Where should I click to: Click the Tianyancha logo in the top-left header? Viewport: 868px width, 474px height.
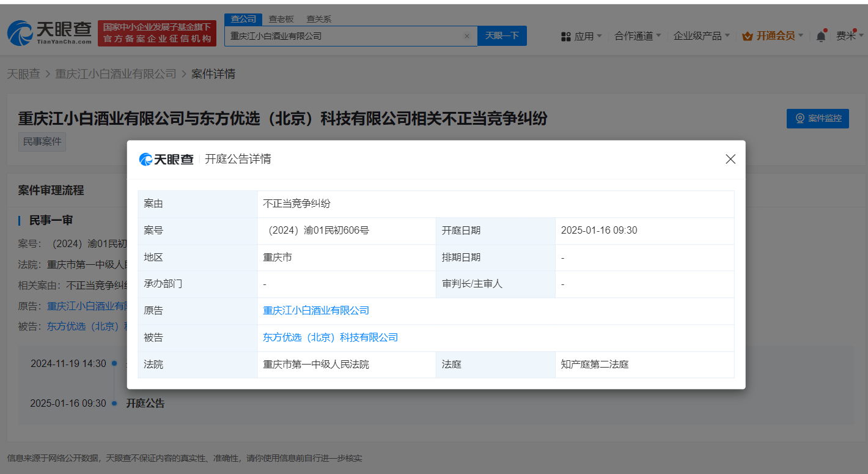(49, 32)
